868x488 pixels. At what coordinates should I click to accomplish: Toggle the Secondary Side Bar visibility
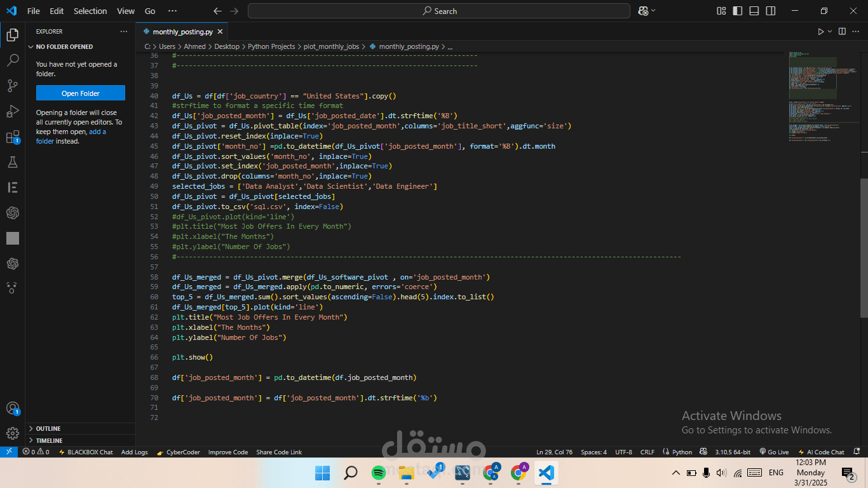coord(770,11)
